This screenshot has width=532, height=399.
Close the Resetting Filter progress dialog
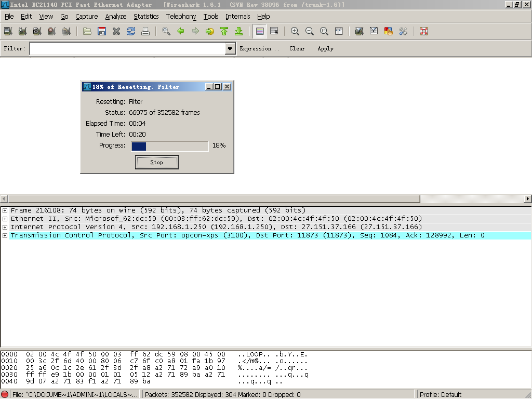[x=227, y=87]
